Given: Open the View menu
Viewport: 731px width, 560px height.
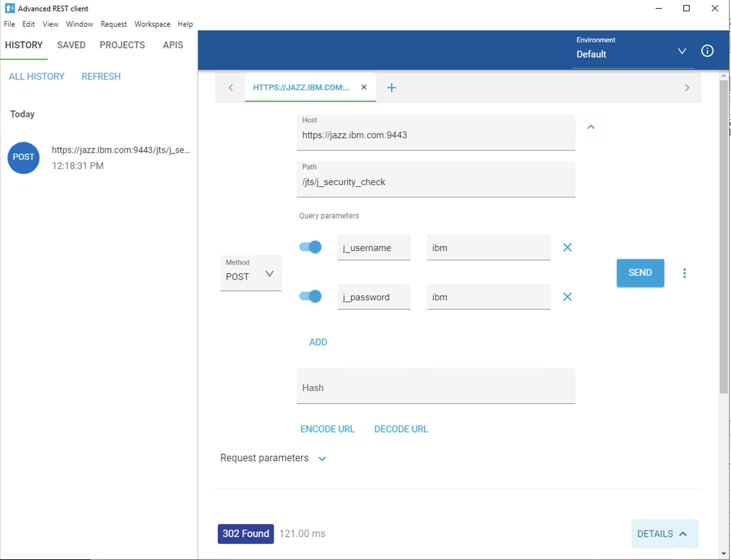Looking at the screenshot, I should [x=50, y=24].
